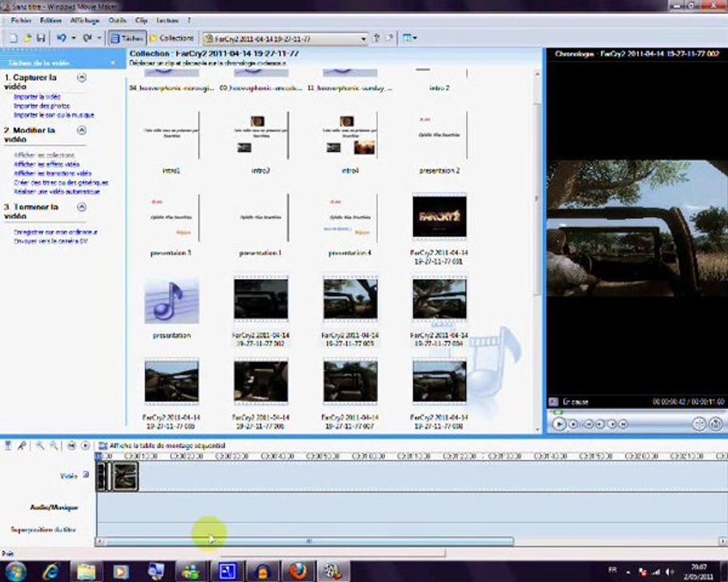Toggle the Collections pane button
This screenshot has width=728, height=582.
point(171,38)
